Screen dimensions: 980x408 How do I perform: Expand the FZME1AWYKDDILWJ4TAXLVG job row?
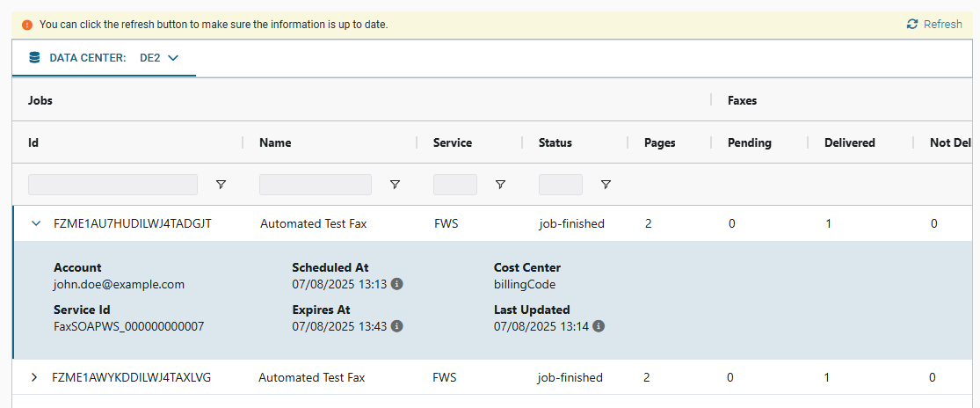[34, 377]
